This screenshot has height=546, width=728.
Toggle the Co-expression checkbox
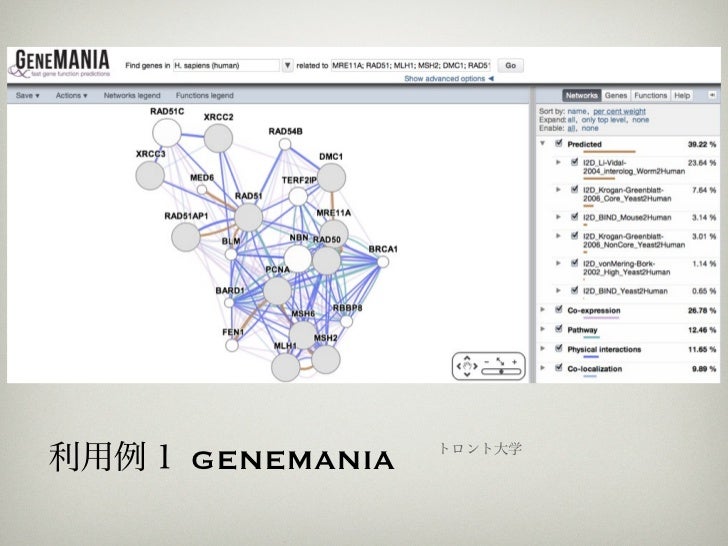[x=559, y=309]
